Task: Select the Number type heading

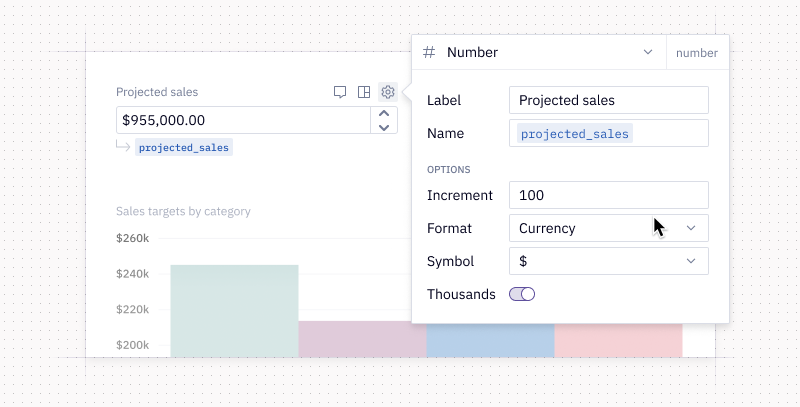Action: click(472, 52)
